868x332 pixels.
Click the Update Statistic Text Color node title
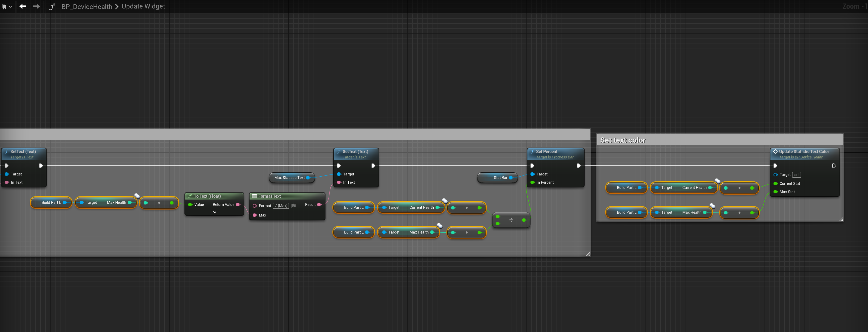click(x=804, y=152)
